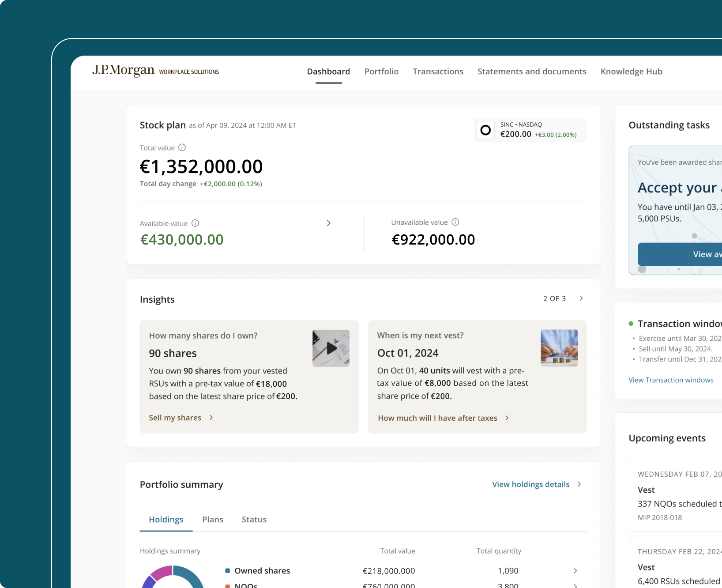722x588 pixels.
Task: Navigate to Statements and documents
Action: coord(531,71)
